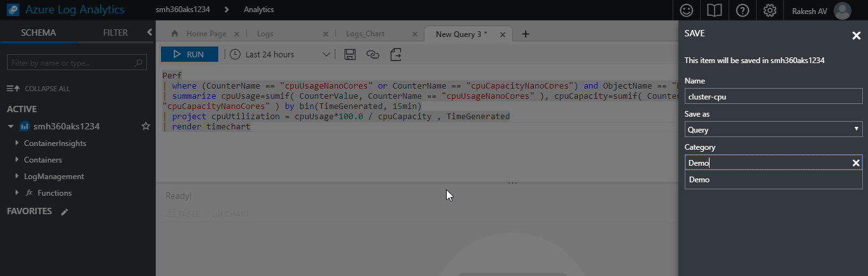
Task: Open the feedback smiley icon
Action: (x=686, y=10)
